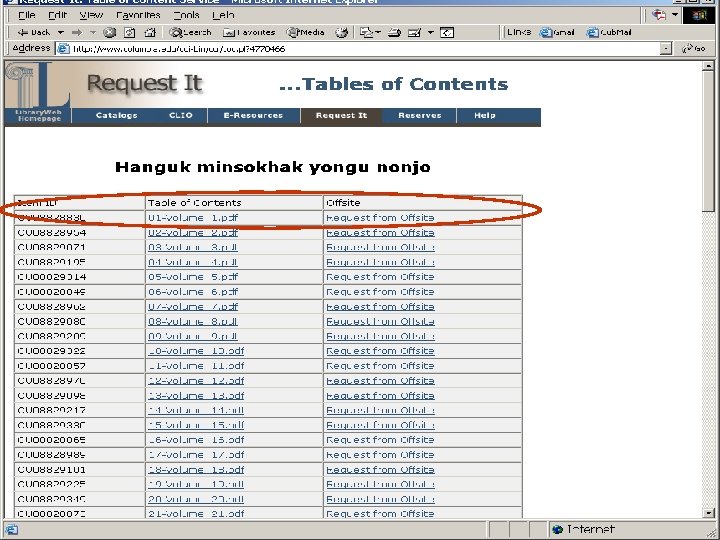Go to the CLIO navigation tab
This screenshot has height=540, width=720.
coord(181,116)
